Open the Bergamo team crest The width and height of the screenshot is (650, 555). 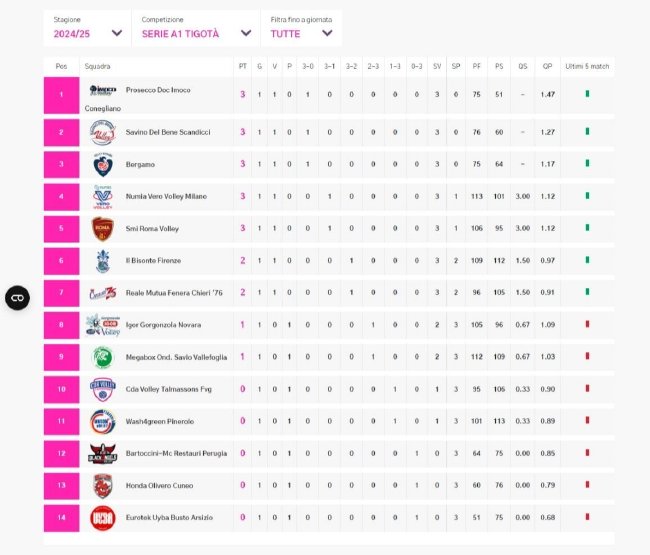103,165
